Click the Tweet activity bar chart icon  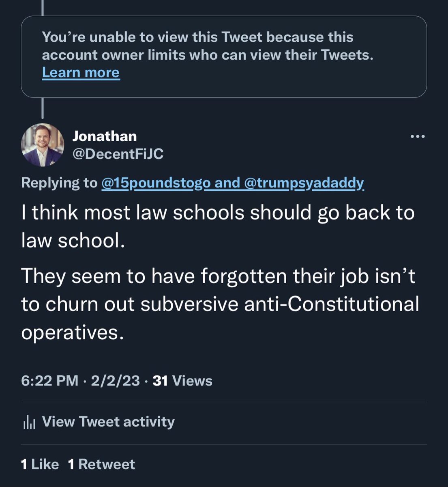tap(29, 422)
